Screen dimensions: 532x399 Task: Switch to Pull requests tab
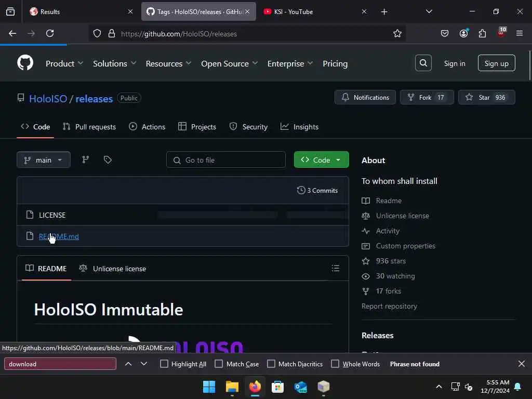click(89, 127)
